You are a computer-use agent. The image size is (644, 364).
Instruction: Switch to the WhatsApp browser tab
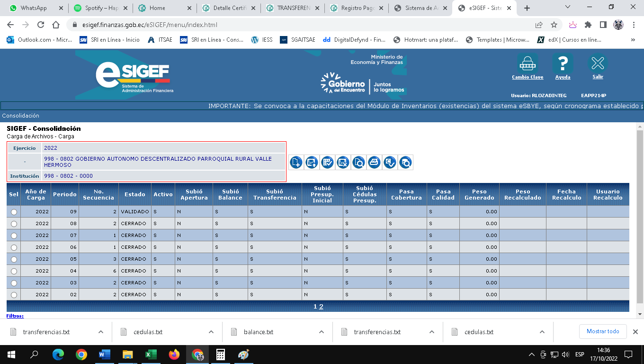point(33,8)
